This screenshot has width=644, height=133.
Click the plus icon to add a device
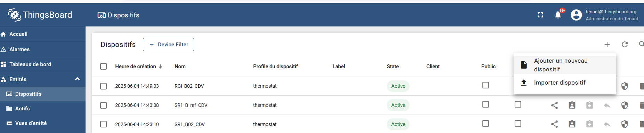607,44
